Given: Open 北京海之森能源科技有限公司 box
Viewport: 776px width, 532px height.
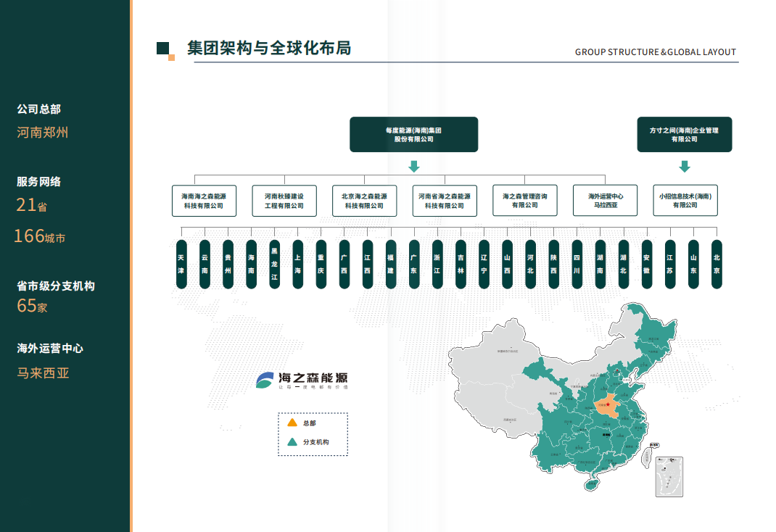Looking at the screenshot, I should (364, 201).
